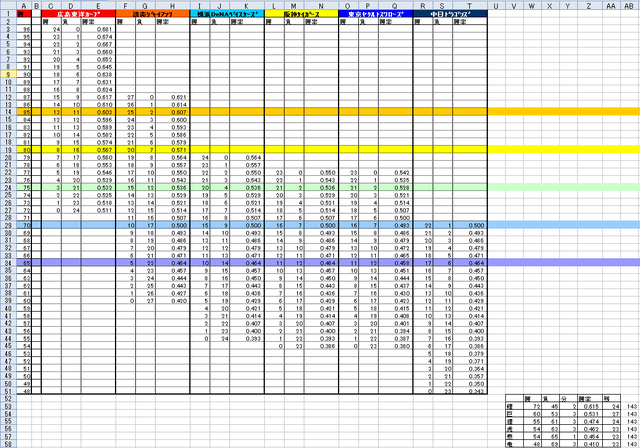Screen dimensions: 640x448
Task: Select row 24 header of green row
Action: [8, 187]
